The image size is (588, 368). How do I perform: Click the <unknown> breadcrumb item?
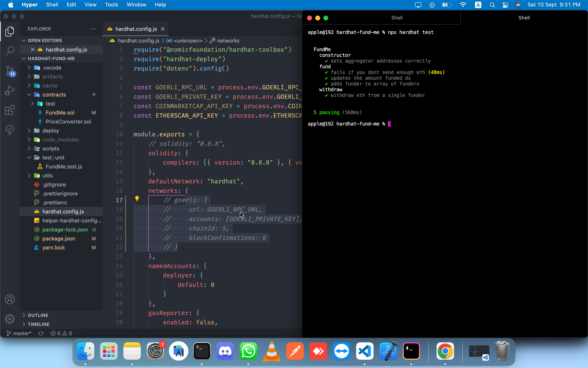pos(185,41)
